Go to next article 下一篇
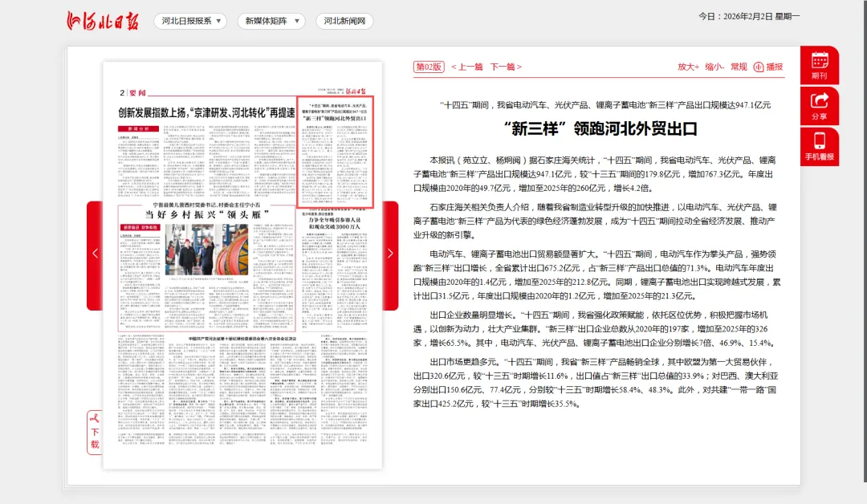867x504 pixels. pyautogui.click(x=506, y=67)
